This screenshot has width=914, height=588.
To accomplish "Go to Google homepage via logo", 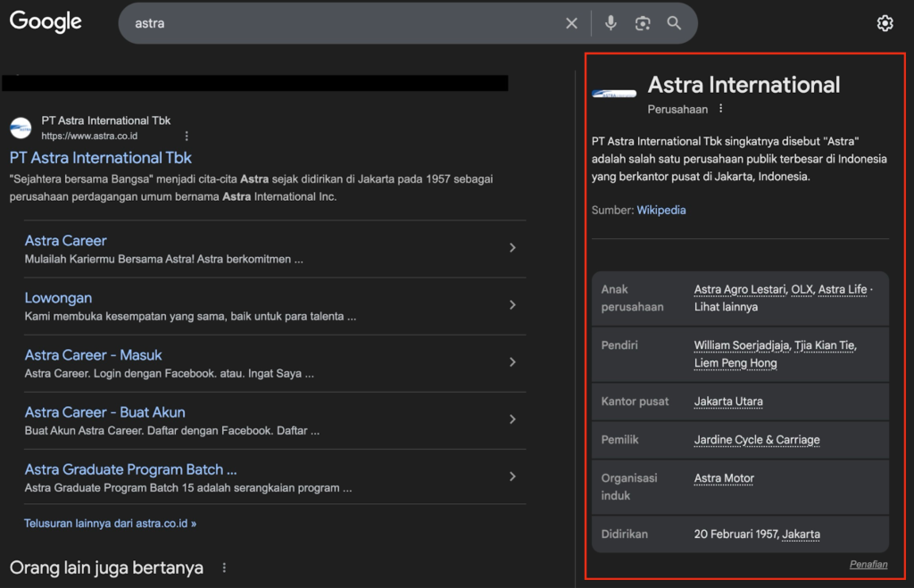I will (x=46, y=22).
